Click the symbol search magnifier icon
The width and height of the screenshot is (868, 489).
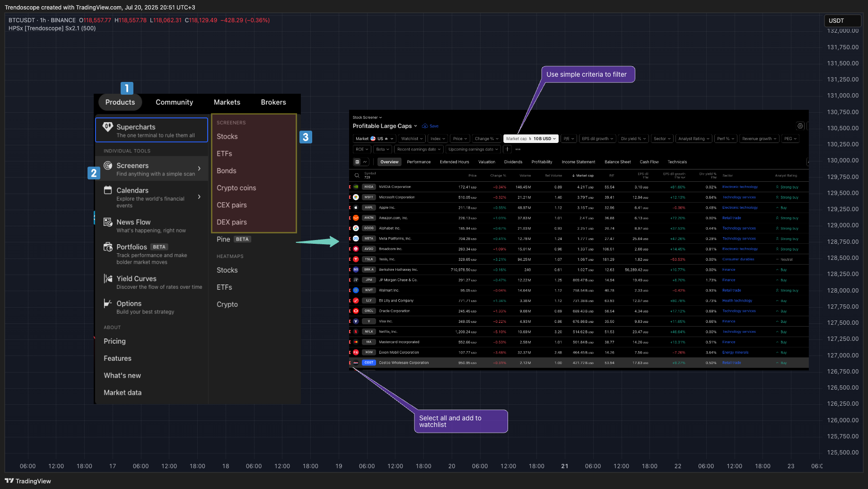pyautogui.click(x=357, y=176)
